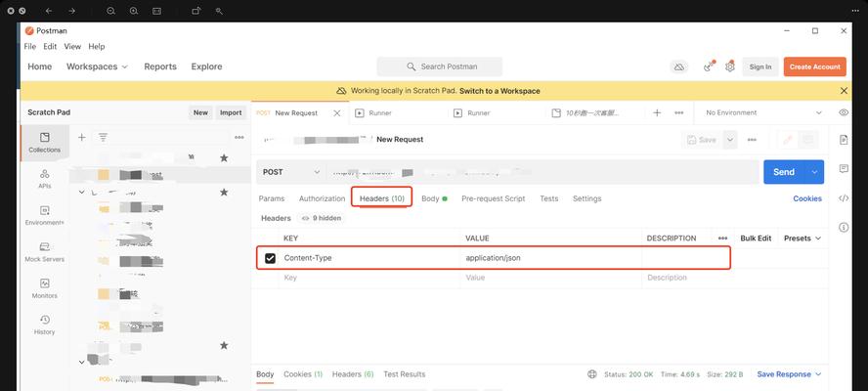The height and width of the screenshot is (391, 868).
Task: Open the Help menu
Action: click(97, 47)
